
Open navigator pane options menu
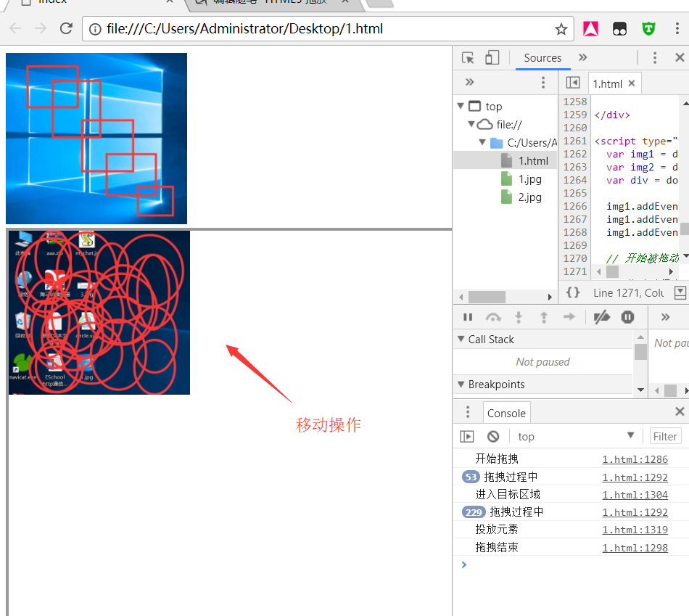point(543,82)
